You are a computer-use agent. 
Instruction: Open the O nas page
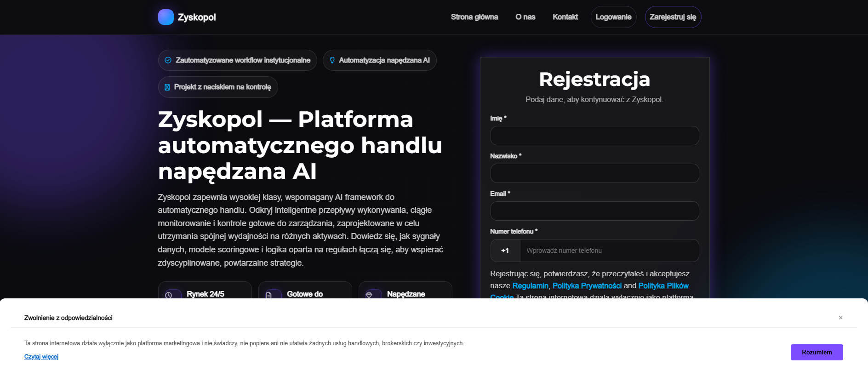tap(525, 17)
